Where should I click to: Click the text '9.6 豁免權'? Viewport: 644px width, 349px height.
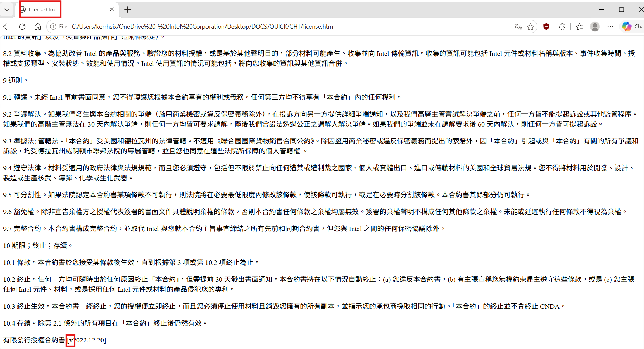19,212
